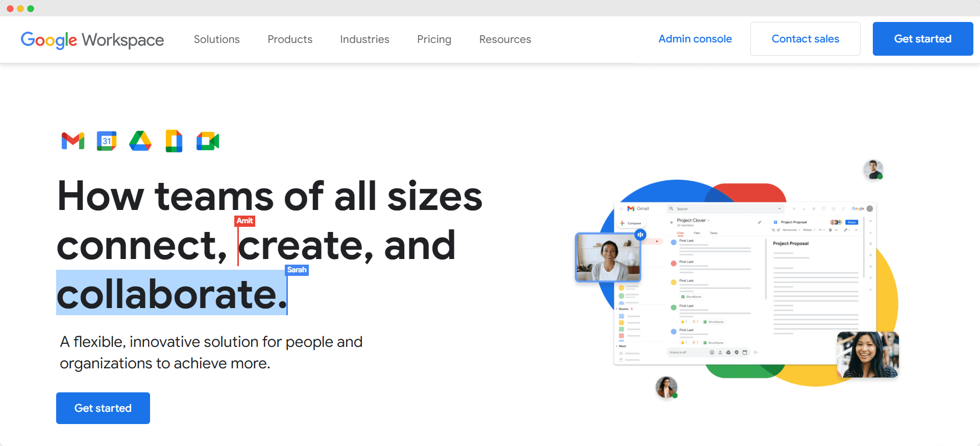Open the Admin console link
Screen dimensions: 980x446
pyautogui.click(x=695, y=39)
